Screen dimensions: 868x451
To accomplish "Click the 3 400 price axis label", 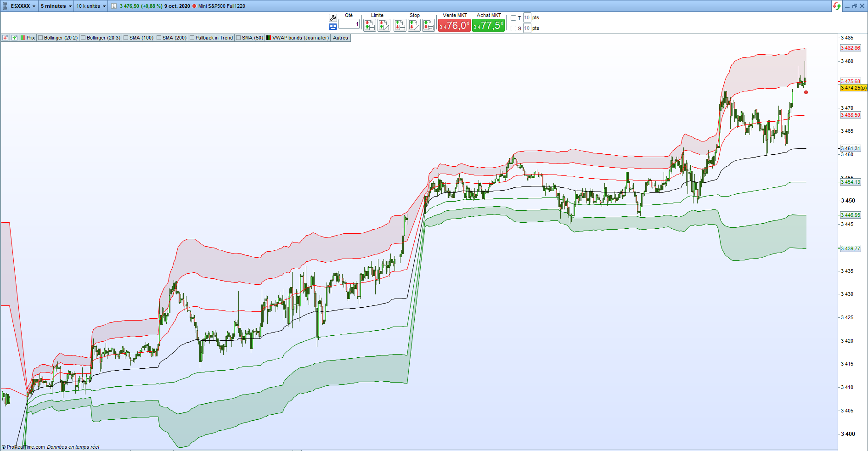I will point(848,434).
